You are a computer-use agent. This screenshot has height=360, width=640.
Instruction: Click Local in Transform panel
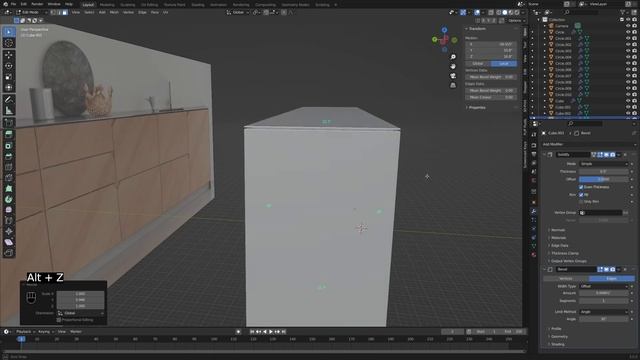[504, 64]
